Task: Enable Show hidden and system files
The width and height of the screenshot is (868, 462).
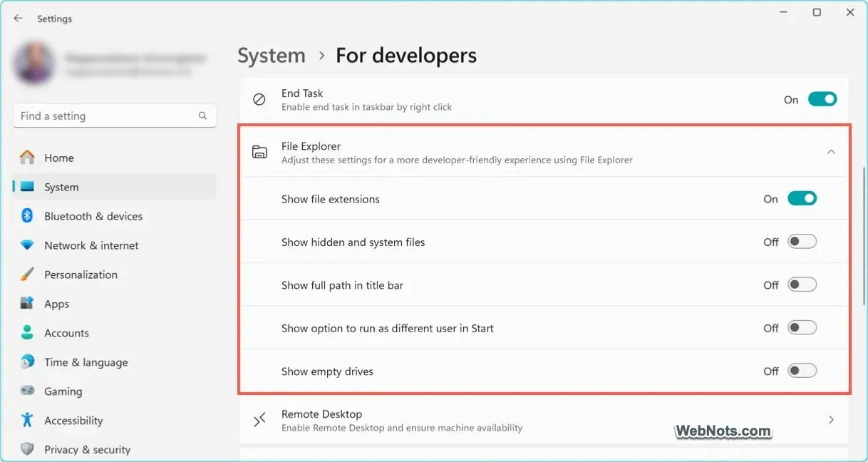Action: pos(802,242)
